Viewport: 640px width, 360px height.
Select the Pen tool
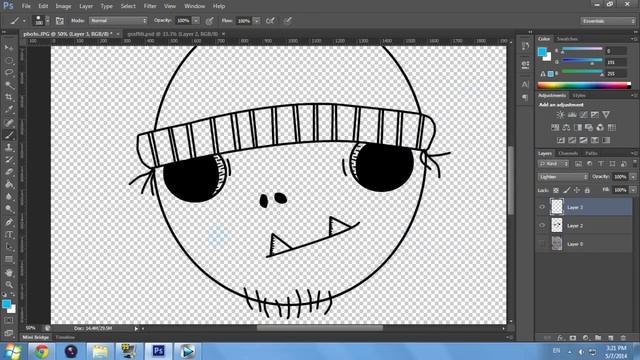(x=9, y=222)
